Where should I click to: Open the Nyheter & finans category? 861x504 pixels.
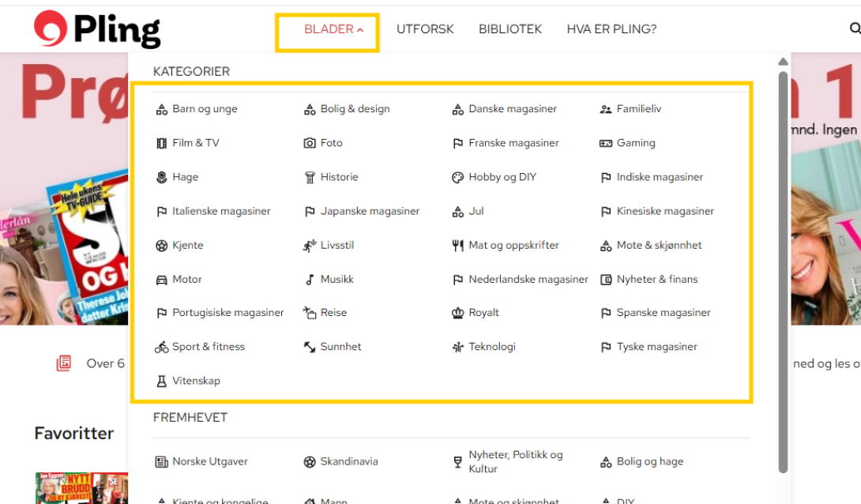pyautogui.click(x=656, y=280)
